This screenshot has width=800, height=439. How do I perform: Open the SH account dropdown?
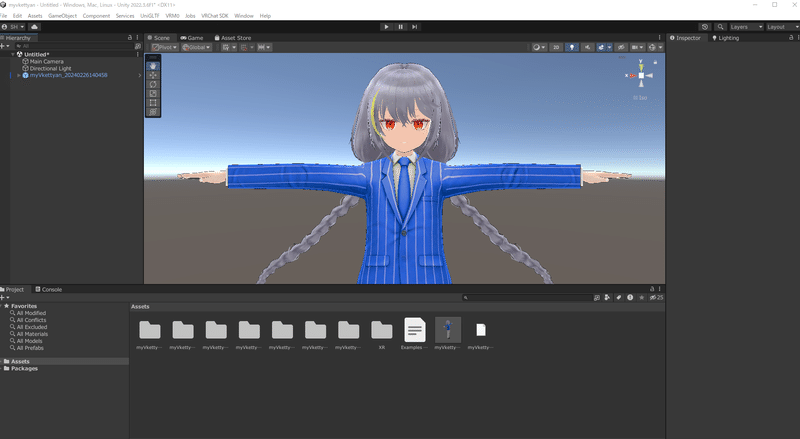click(x=13, y=27)
